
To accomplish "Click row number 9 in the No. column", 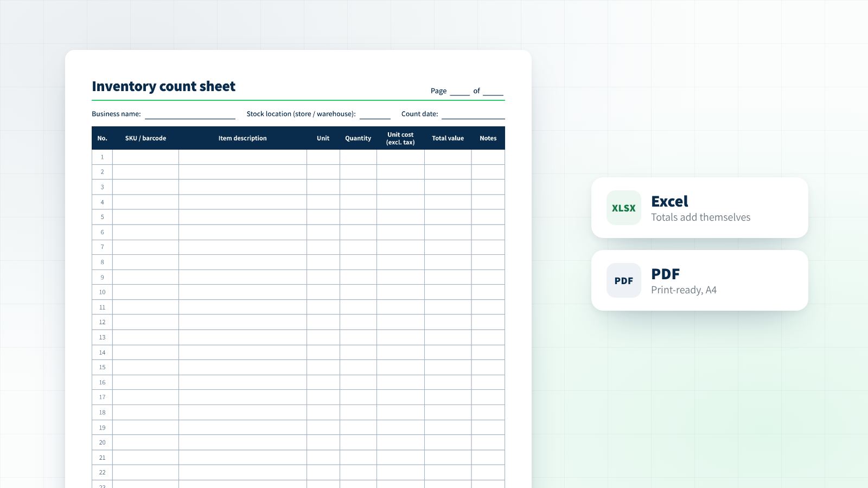I will coord(102,277).
